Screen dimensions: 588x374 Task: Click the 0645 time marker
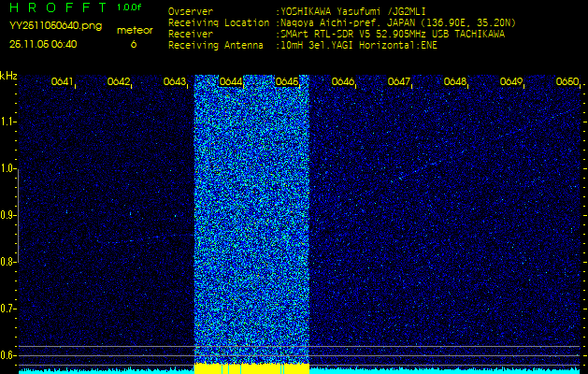[287, 81]
